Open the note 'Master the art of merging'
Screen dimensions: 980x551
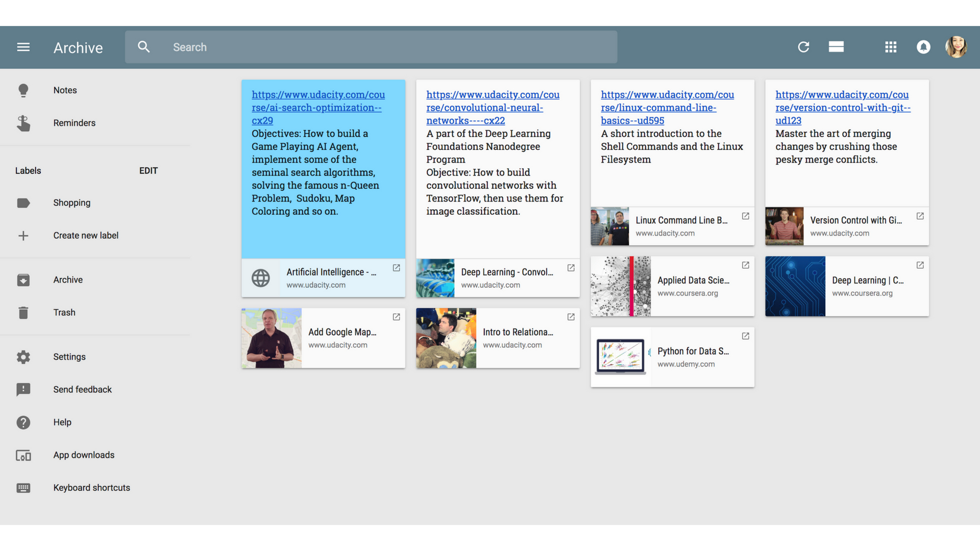(x=836, y=146)
